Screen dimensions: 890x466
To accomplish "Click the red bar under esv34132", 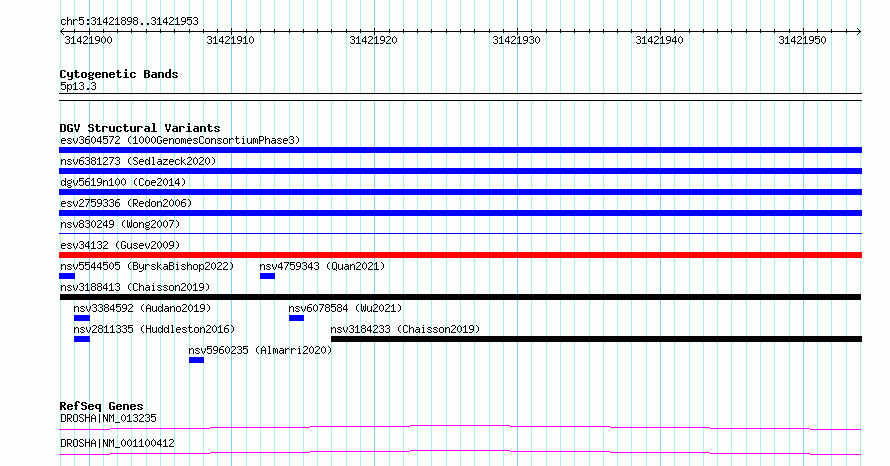I will (460, 255).
